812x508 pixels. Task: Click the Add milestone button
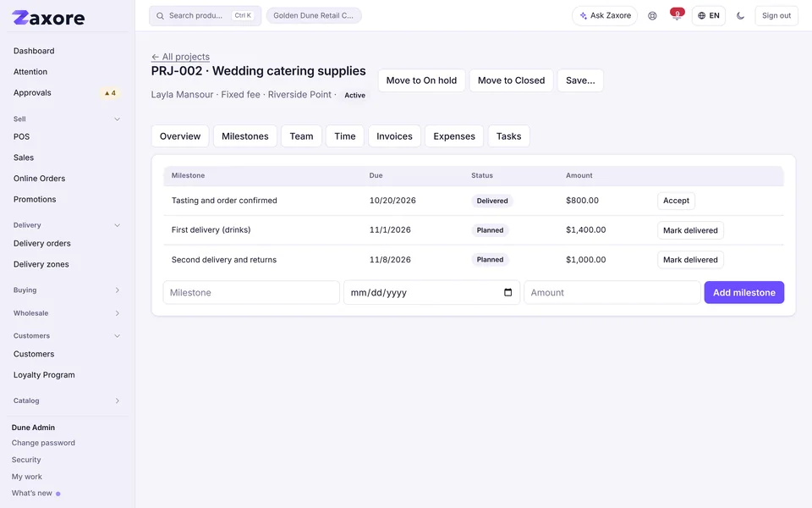coord(743,292)
